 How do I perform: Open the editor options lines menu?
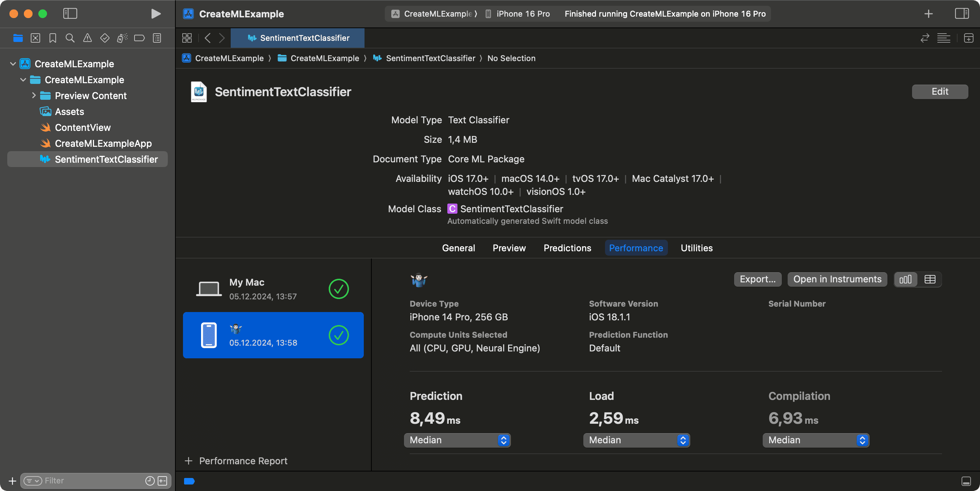[x=943, y=38]
